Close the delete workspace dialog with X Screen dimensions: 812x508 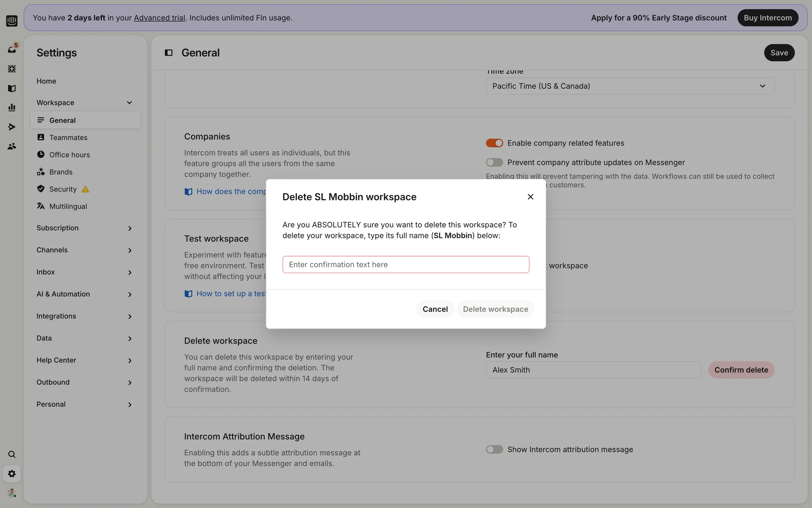pos(530,197)
